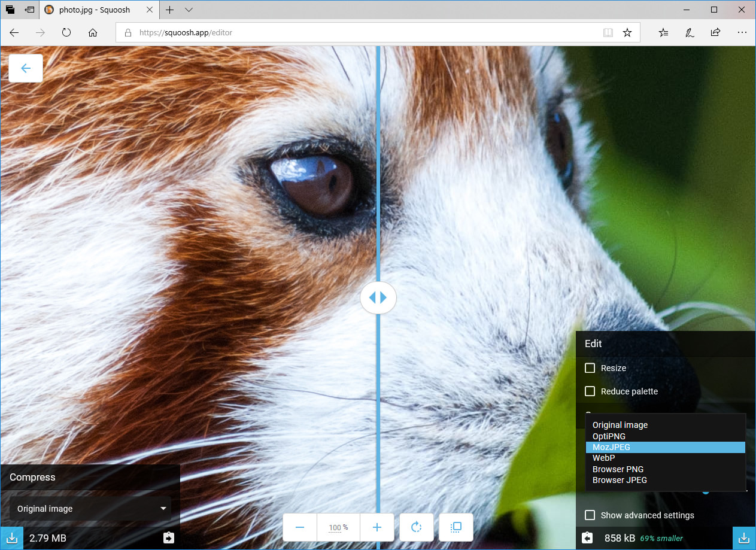Zoom out with the minus button

click(x=300, y=527)
